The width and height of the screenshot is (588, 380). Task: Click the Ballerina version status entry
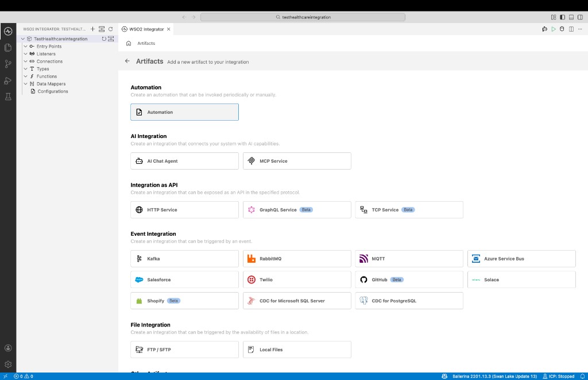coord(494,376)
